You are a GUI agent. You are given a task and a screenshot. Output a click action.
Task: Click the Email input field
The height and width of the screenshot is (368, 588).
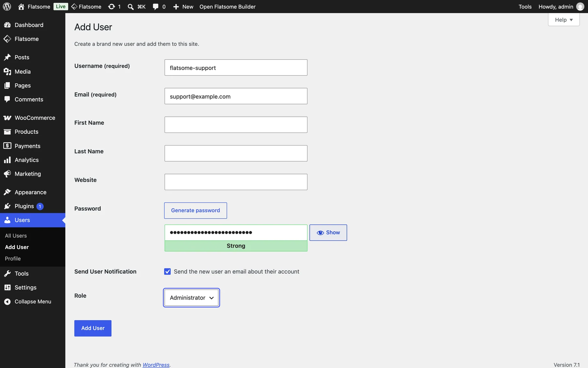click(236, 96)
